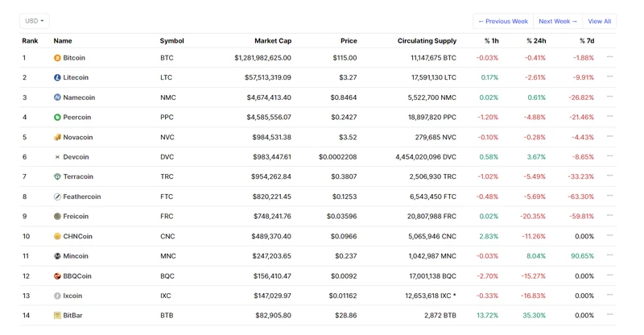Open the Ixcoin name link
Viewport: 644px width, 335px height.
coord(72,296)
